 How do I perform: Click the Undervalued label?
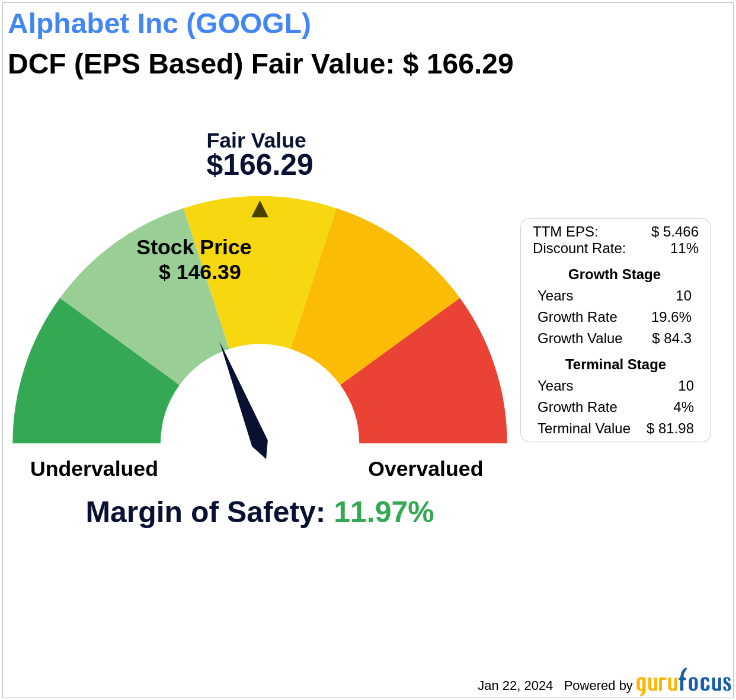point(94,469)
